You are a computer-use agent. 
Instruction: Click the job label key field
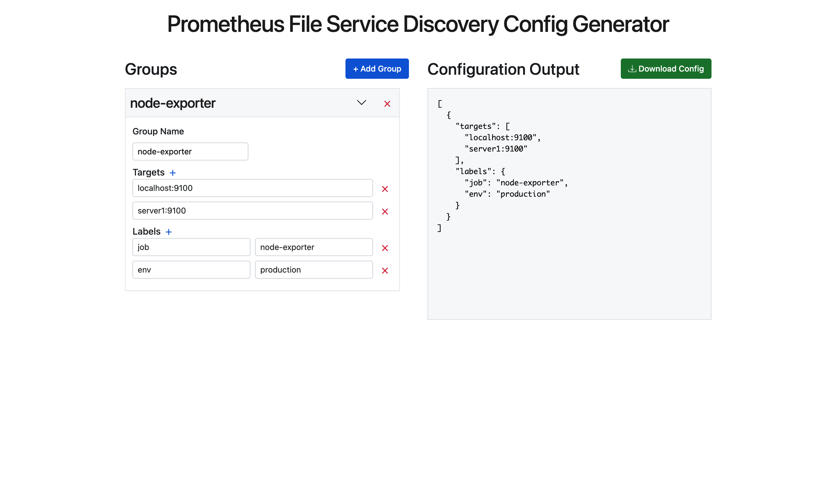click(191, 247)
